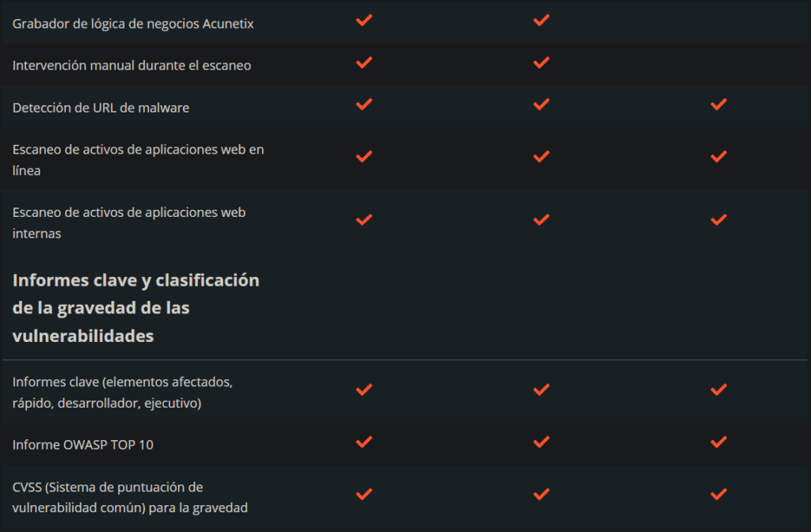The height and width of the screenshot is (532, 811).
Task: Click third-column checkmark for Detección de URL de malware
Action: coord(719,104)
